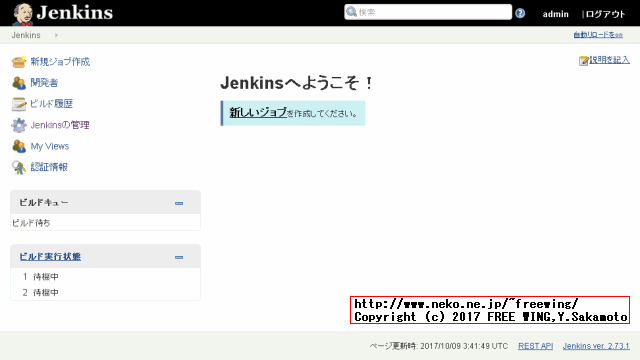Click the Jenkins butler logo icon
This screenshot has width=640, height=360.
(x=22, y=14)
